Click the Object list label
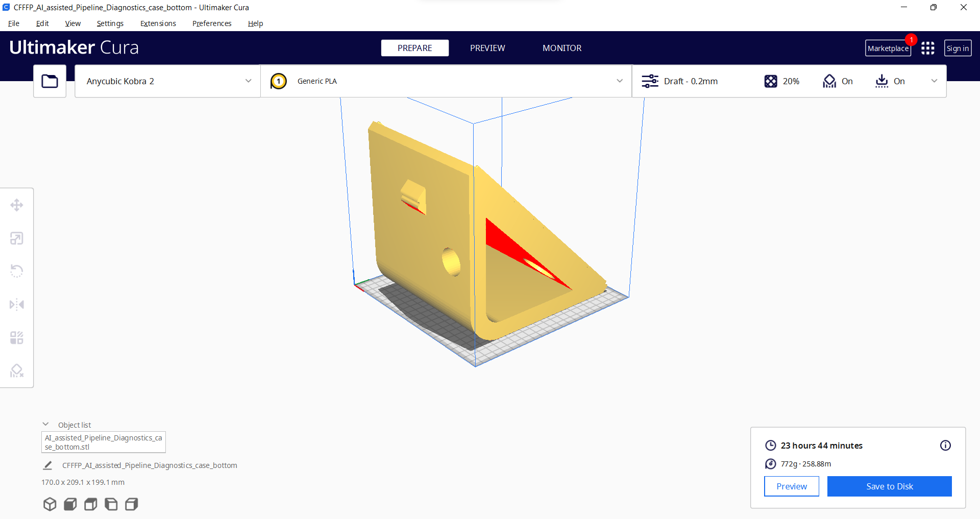 click(x=75, y=425)
